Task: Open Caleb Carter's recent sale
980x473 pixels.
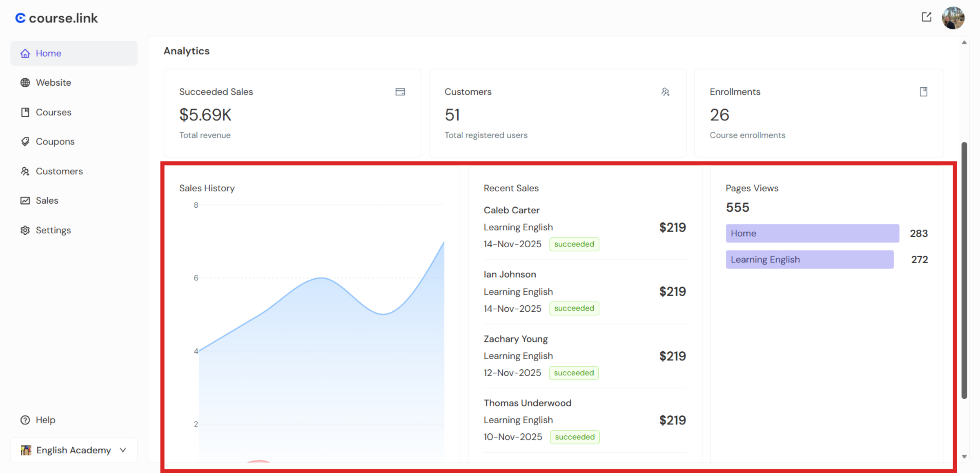Action: 511,210
